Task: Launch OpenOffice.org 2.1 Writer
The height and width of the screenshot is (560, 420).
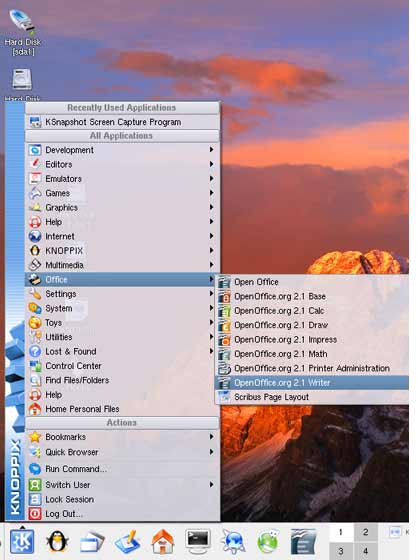Action: [x=312, y=383]
